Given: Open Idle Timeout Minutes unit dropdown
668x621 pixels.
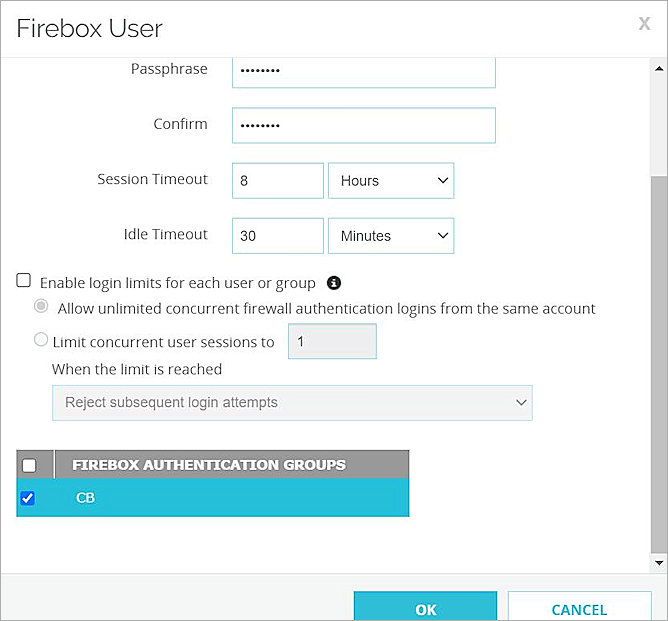Looking at the screenshot, I should pyautogui.click(x=391, y=236).
